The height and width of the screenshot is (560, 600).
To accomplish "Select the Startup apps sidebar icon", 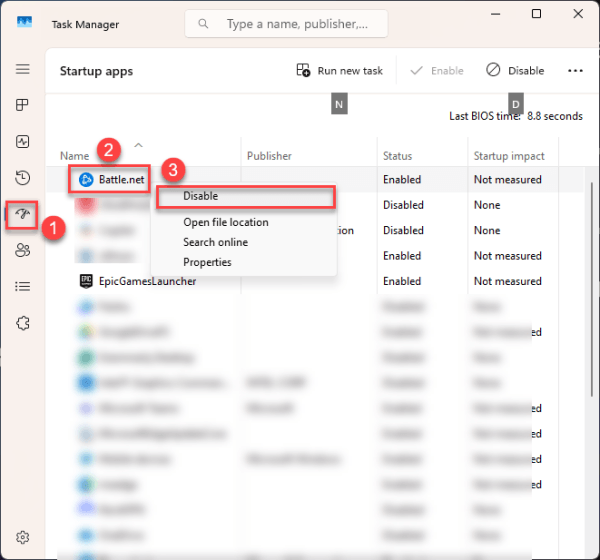I will pyautogui.click(x=22, y=214).
